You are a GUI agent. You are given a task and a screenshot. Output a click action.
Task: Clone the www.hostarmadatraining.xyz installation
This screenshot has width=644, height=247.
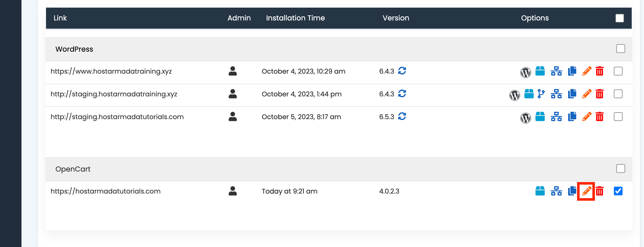[x=572, y=71]
